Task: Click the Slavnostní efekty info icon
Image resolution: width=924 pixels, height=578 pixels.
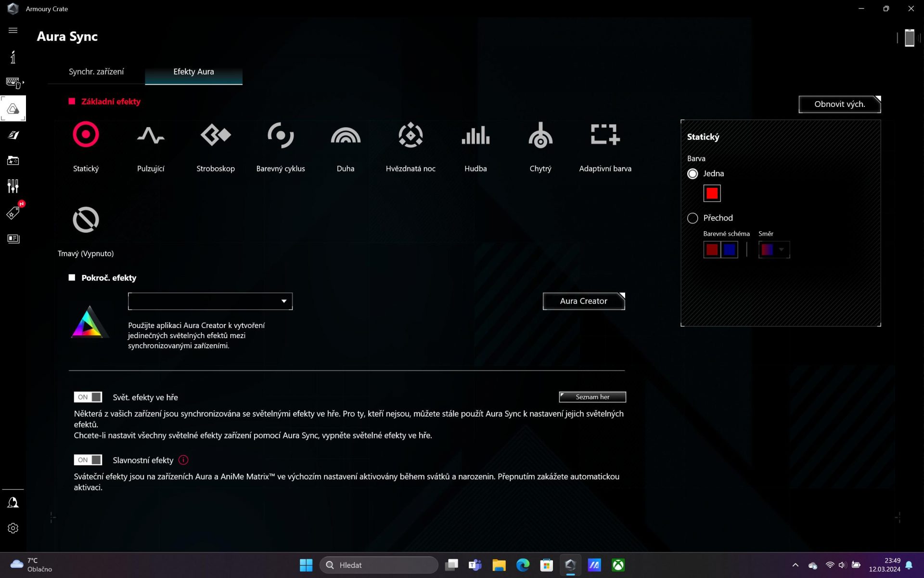Action: pyautogui.click(x=183, y=460)
